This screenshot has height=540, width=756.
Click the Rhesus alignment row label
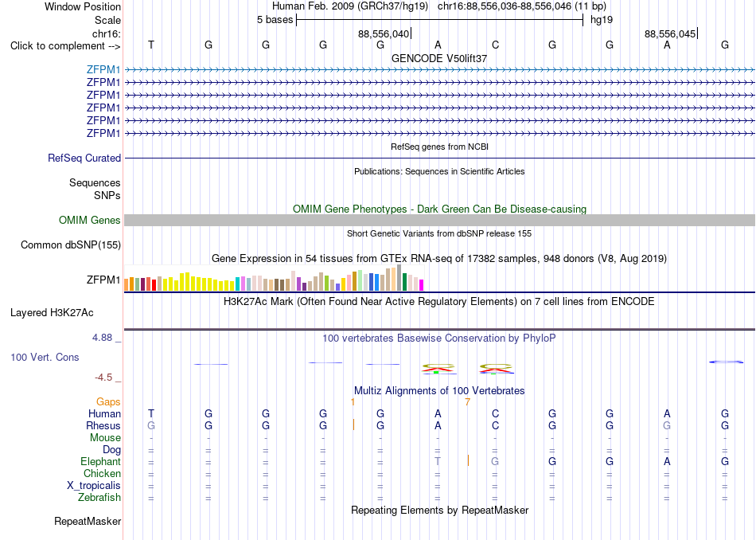pos(103,426)
